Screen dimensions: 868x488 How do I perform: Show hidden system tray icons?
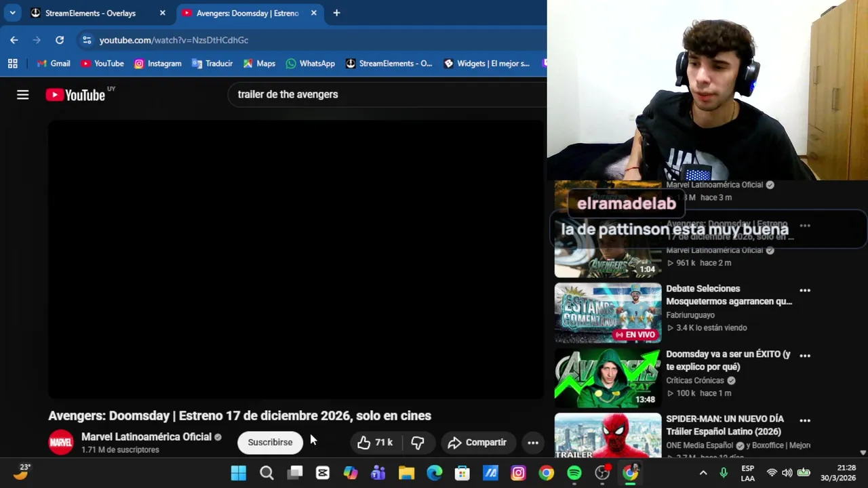[x=703, y=473]
